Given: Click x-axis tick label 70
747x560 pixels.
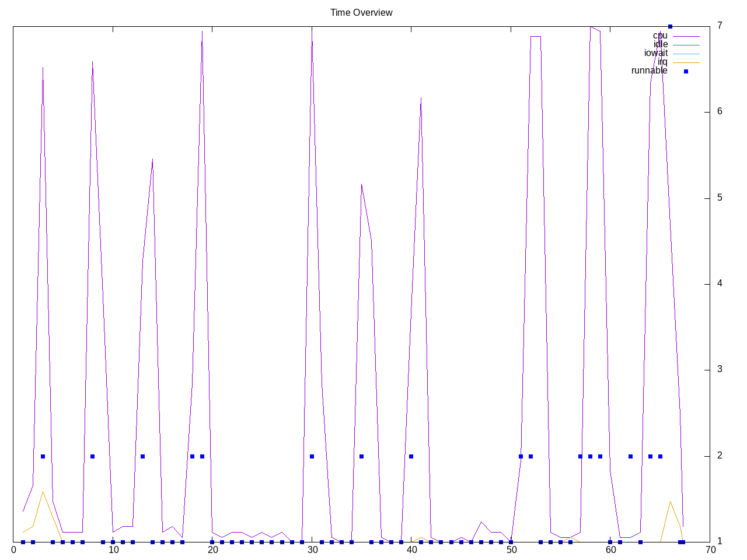Looking at the screenshot, I should coord(710,549).
